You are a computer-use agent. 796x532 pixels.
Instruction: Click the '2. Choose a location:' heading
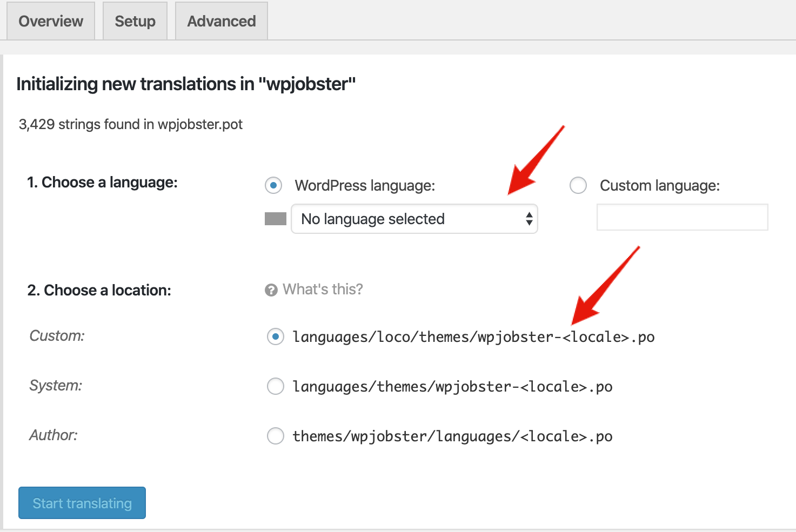pos(99,291)
